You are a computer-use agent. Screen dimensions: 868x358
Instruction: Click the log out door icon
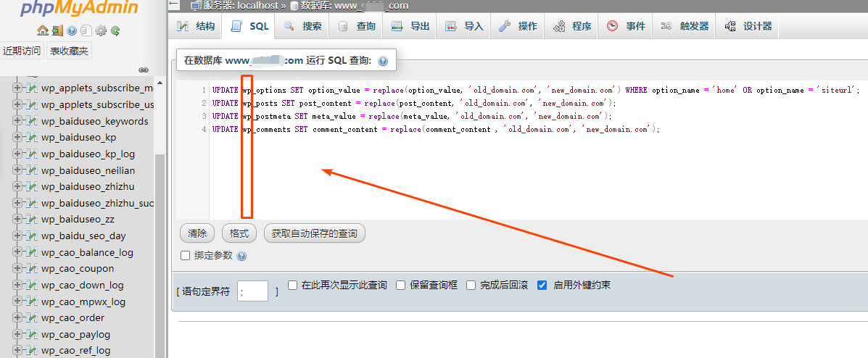pos(57,30)
